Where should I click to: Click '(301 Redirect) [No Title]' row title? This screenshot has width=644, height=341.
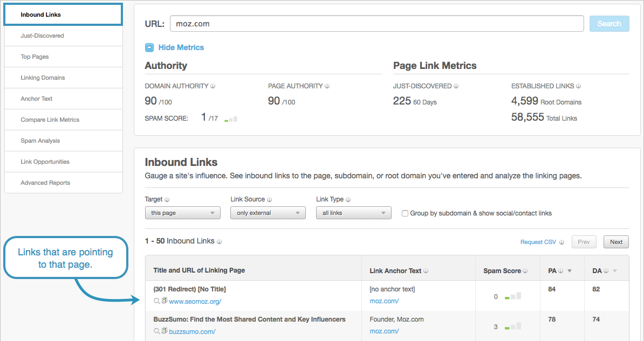189,289
